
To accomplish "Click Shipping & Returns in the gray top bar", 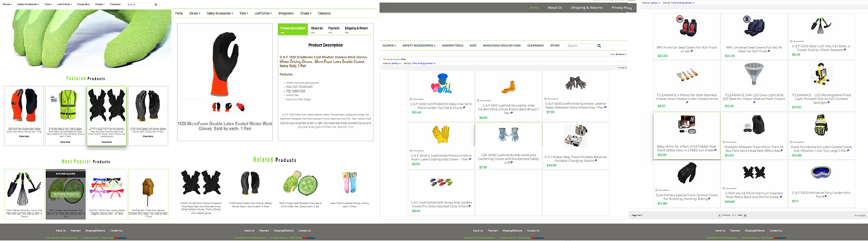I will (x=587, y=8).
